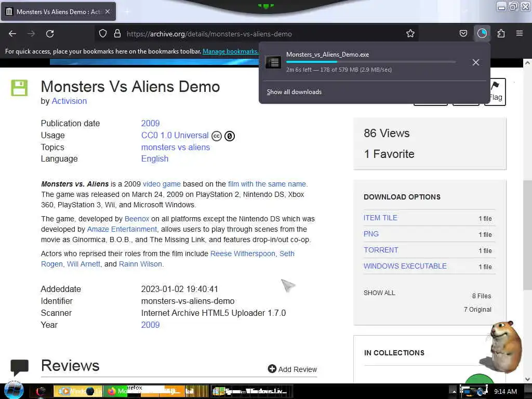Click the Year 2009 link

click(x=150, y=325)
